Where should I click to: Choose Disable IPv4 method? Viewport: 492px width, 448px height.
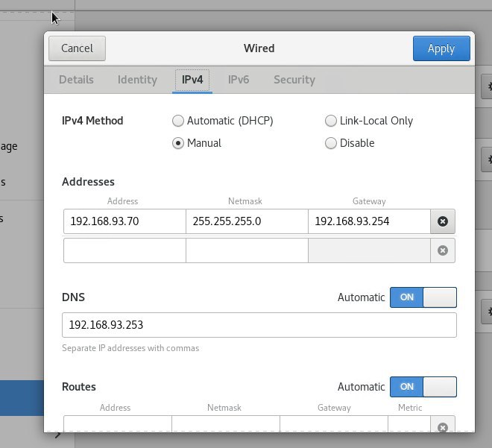350,143
